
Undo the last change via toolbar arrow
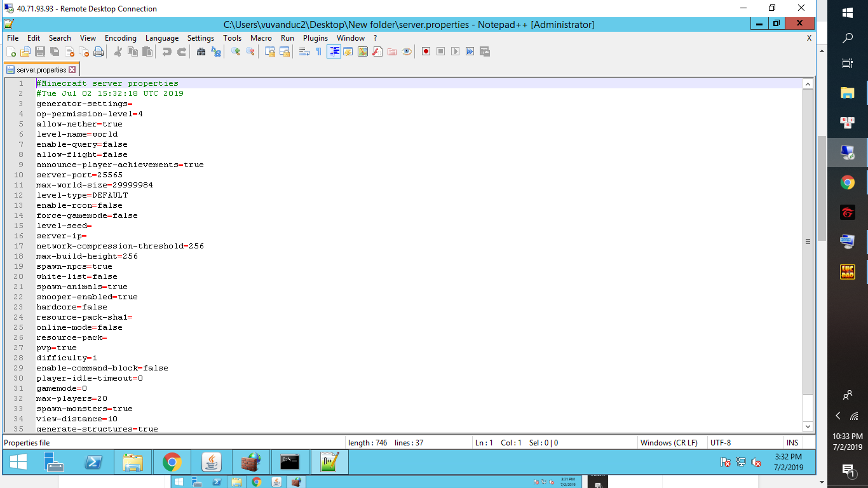tap(167, 51)
